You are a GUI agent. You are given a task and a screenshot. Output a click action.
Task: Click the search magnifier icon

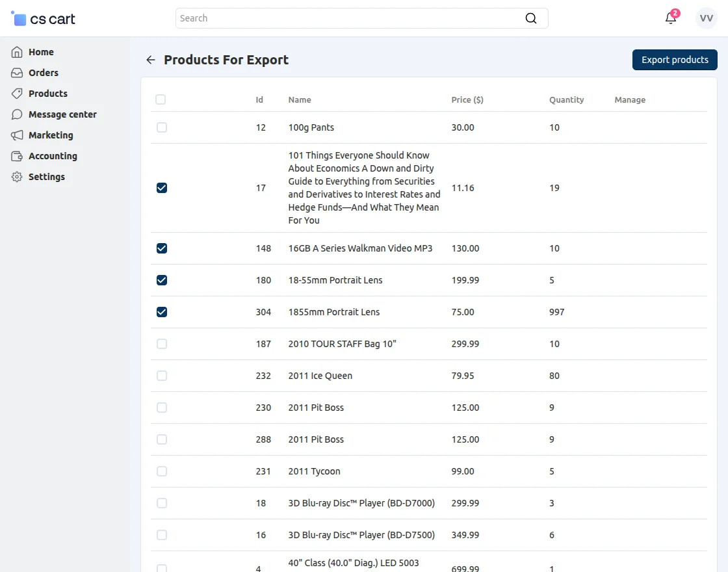531,18
